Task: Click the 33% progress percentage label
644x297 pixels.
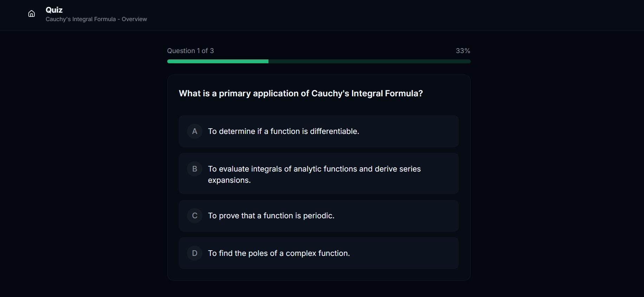Action: tap(463, 51)
